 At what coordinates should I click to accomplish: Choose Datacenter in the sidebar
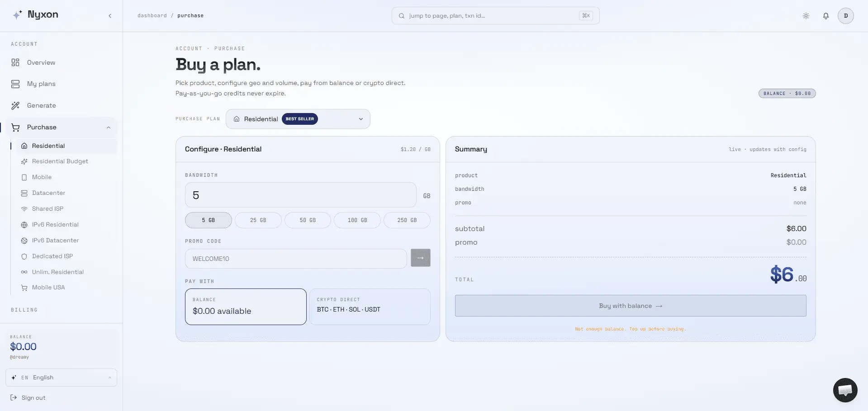coord(66,193)
